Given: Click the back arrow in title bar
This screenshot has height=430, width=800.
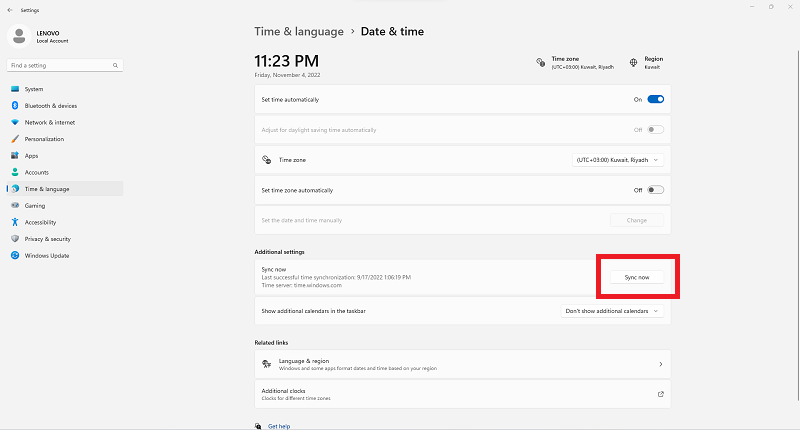Looking at the screenshot, I should pos(9,9).
